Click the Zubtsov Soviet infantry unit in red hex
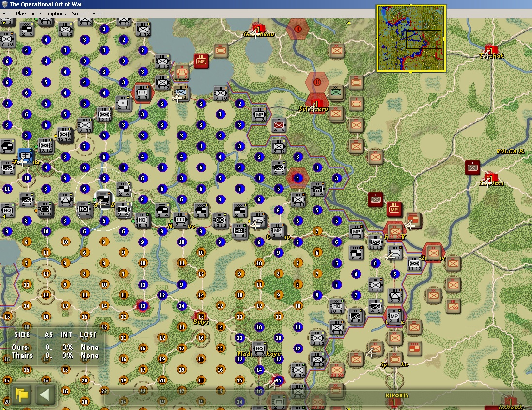This screenshot has width=532, height=410. (x=433, y=252)
